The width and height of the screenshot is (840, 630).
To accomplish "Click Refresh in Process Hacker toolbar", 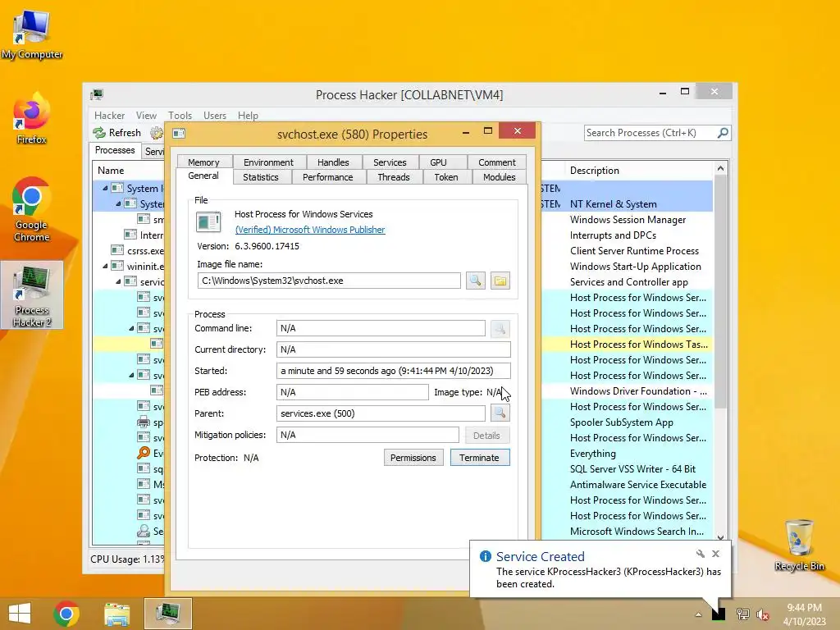I will pyautogui.click(x=116, y=133).
